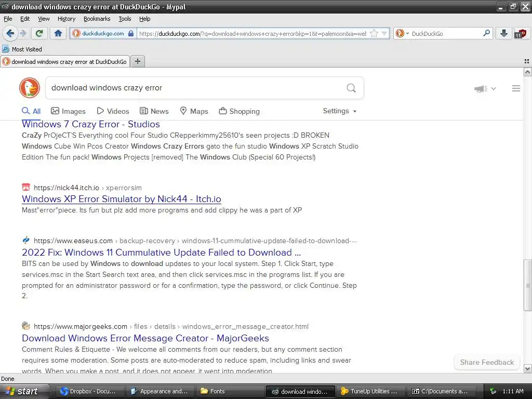The image size is (532, 399).
Task: Open the Help menu
Action: 144,19
